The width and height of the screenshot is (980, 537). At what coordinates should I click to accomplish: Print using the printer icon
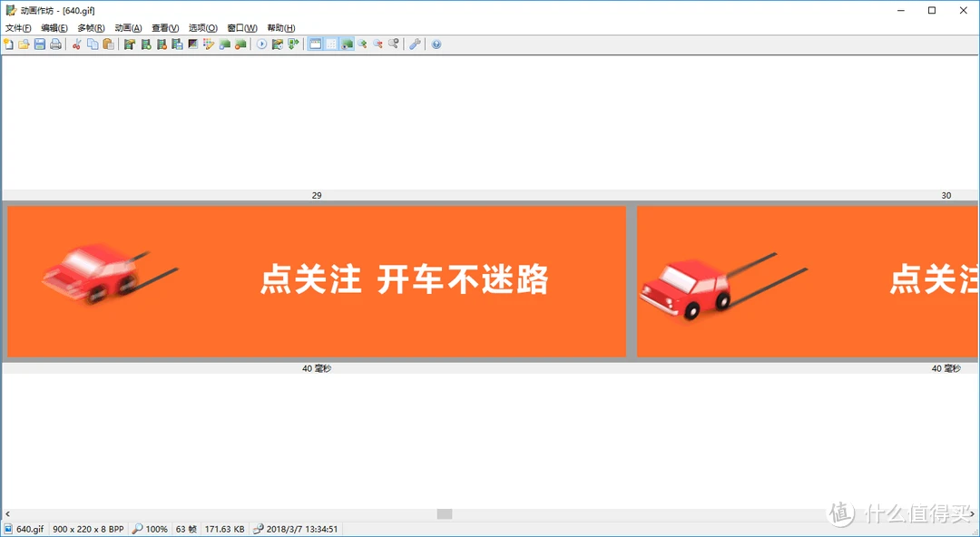click(55, 44)
